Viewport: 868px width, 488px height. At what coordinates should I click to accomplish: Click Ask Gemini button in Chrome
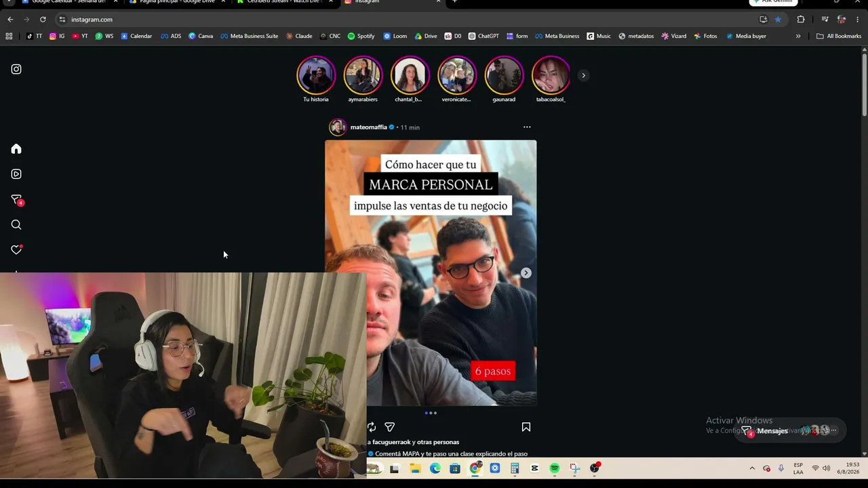coord(773,2)
